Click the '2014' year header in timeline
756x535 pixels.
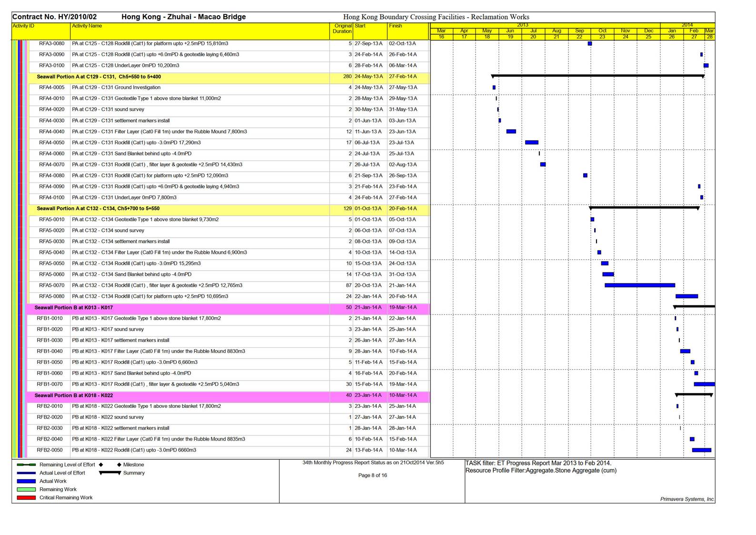click(687, 25)
